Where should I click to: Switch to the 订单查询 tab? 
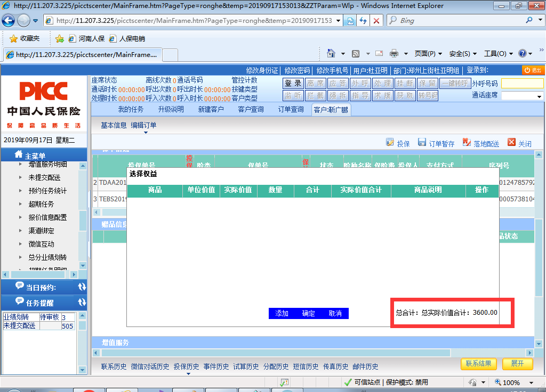291,109
